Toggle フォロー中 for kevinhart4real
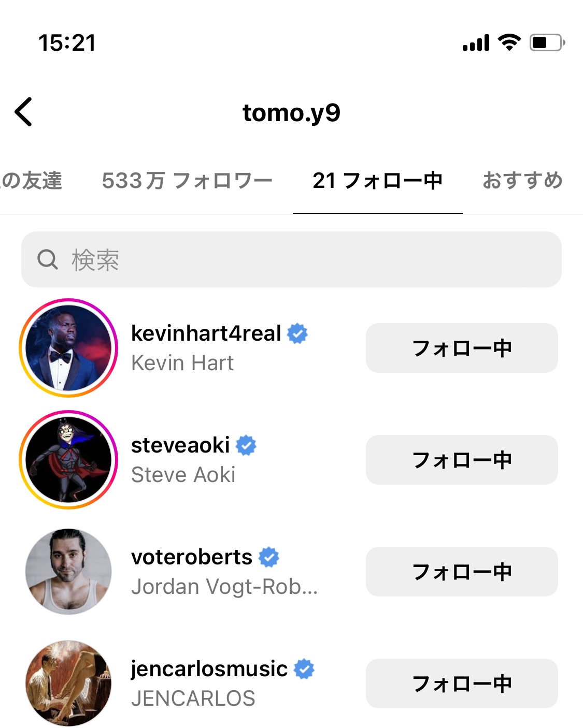The width and height of the screenshot is (583, 728). click(x=462, y=348)
